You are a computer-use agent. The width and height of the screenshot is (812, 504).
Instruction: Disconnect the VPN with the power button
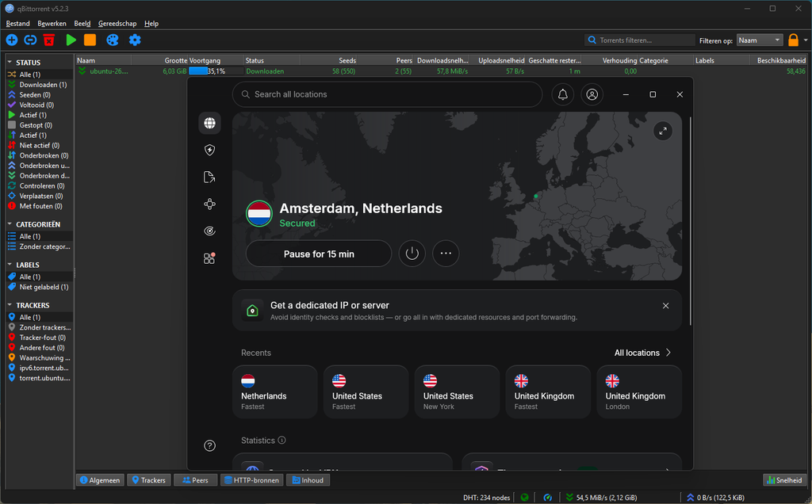coord(412,254)
